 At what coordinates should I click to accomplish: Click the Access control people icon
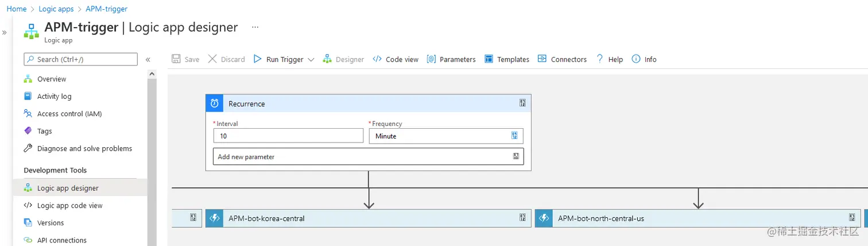click(28, 113)
